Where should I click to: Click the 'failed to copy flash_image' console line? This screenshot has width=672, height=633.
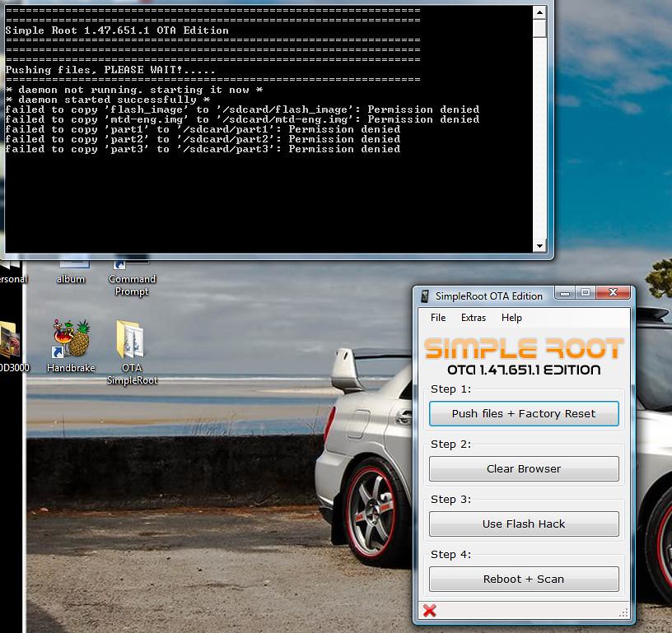[242, 109]
